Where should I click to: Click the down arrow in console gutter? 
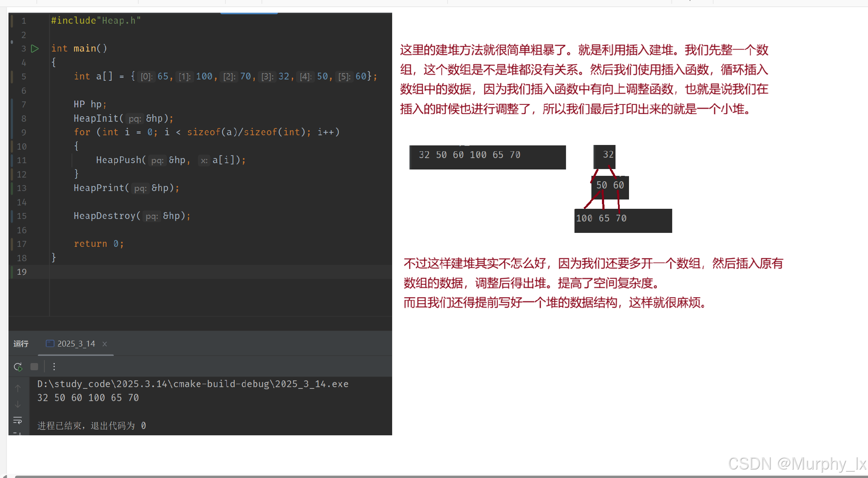pos(18,404)
